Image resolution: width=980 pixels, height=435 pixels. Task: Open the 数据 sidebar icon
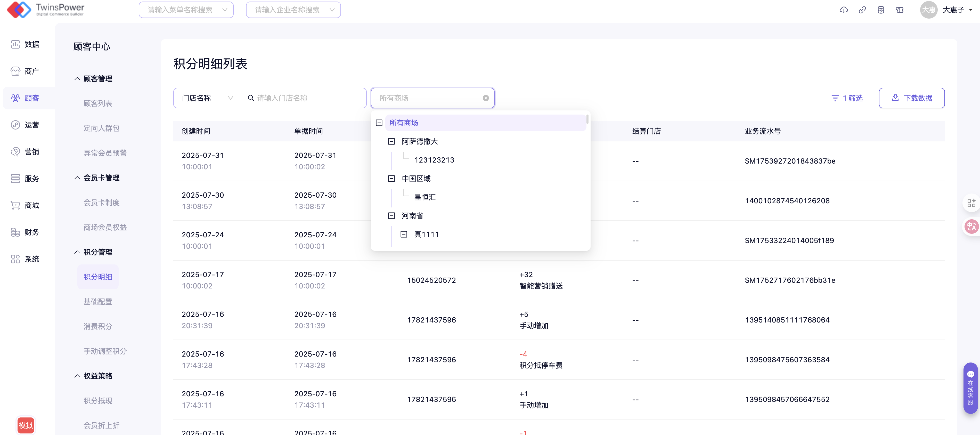15,45
